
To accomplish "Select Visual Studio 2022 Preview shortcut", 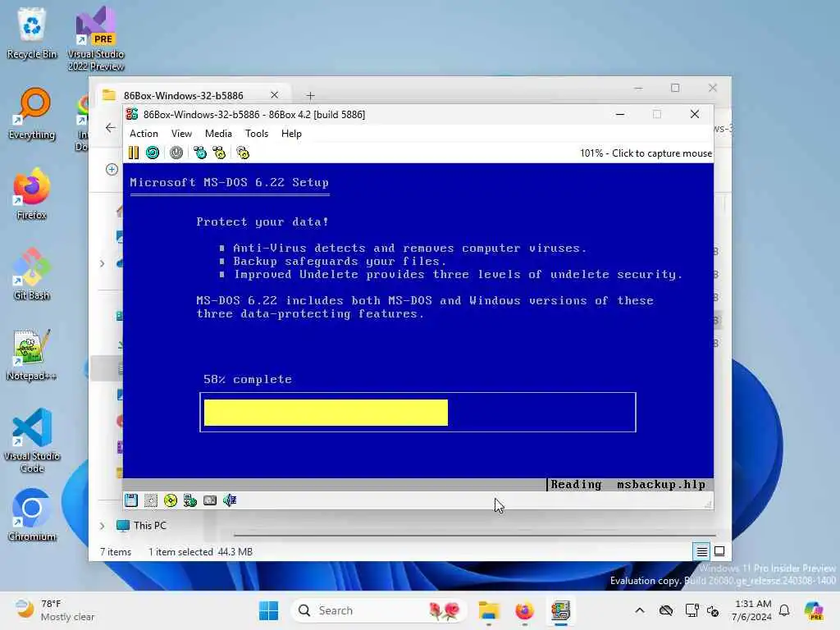I will point(96,39).
